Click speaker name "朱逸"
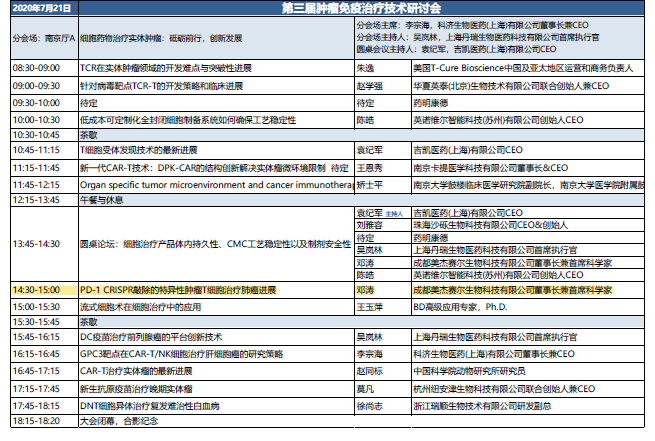 click(365, 68)
